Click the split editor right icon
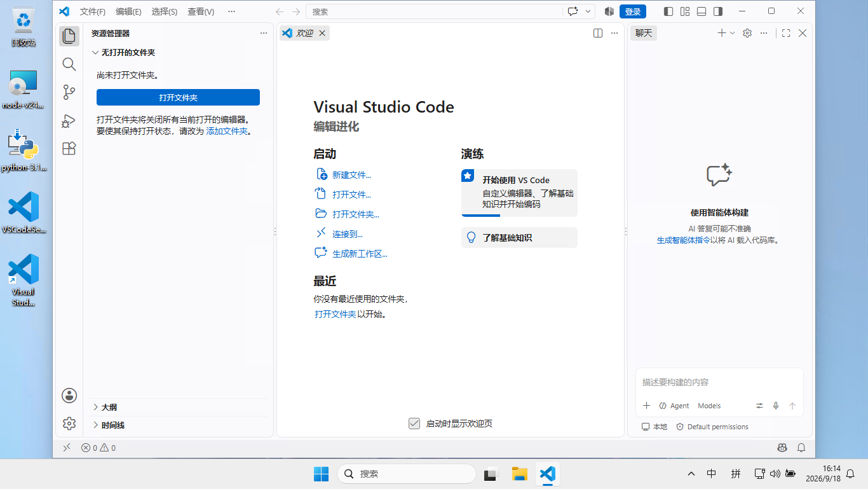The height and width of the screenshot is (489, 868). [598, 33]
